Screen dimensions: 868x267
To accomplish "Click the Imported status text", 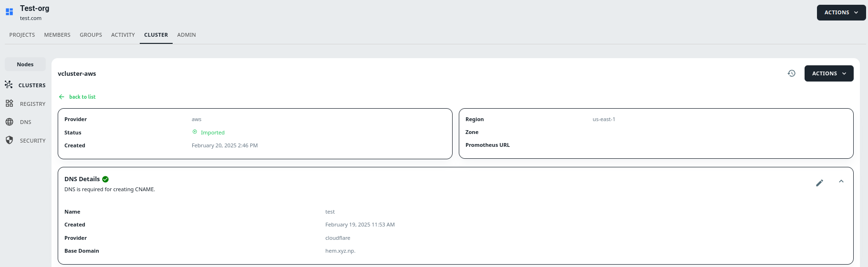I will (213, 133).
